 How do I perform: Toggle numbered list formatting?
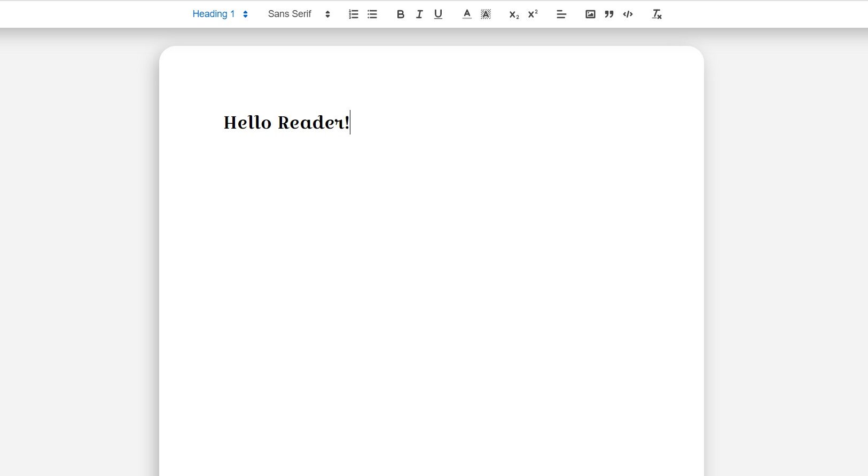353,14
